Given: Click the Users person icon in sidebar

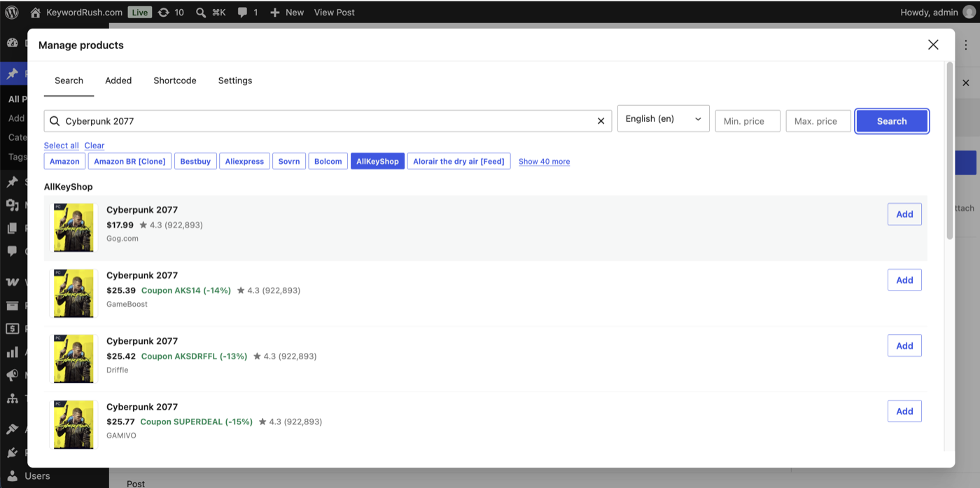Looking at the screenshot, I should click(x=12, y=476).
